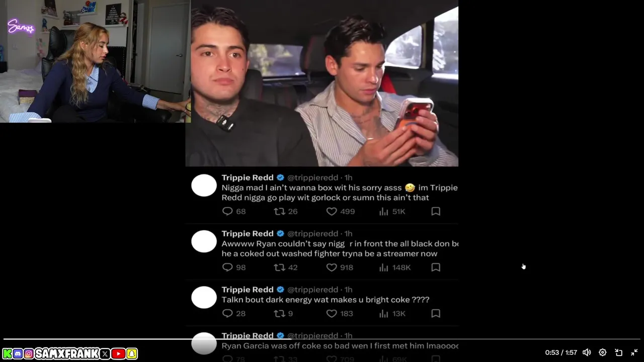Image resolution: width=644 pixels, height=362 pixels.
Task: Click the Discord logo icon
Action: pos(18,354)
